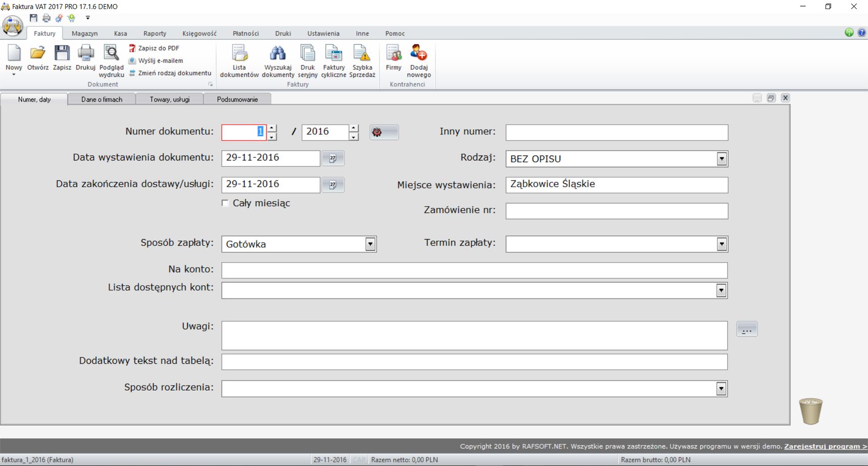The width and height of the screenshot is (868, 466).
Task: Open the Ustawienia ribbon tab
Action: [323, 33]
